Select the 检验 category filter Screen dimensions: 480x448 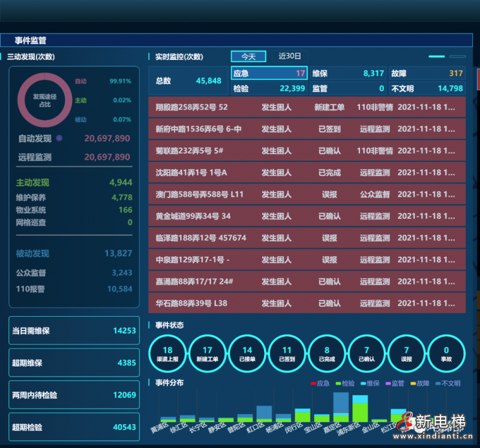tap(269, 89)
